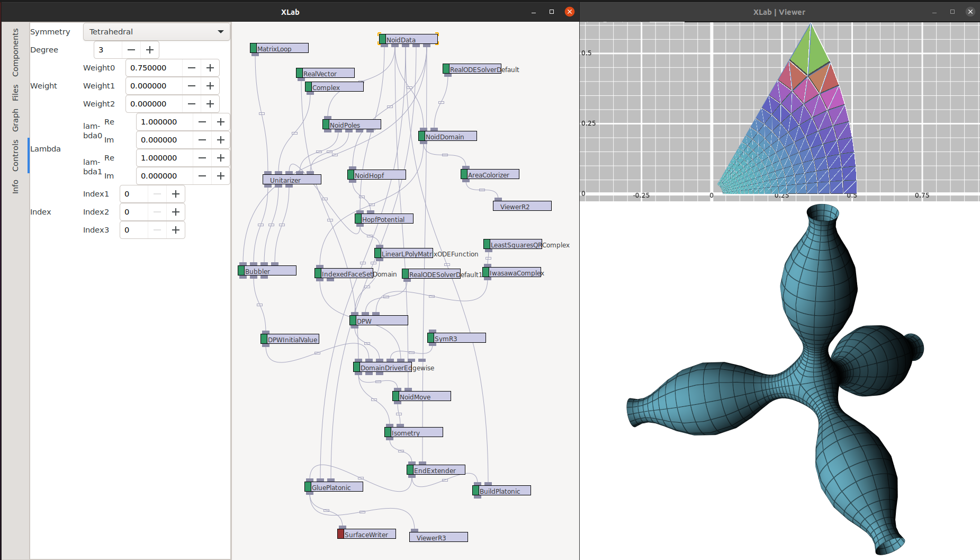980x560 pixels.
Task: Toggle the green square on NoidPoles node
Action: click(326, 125)
